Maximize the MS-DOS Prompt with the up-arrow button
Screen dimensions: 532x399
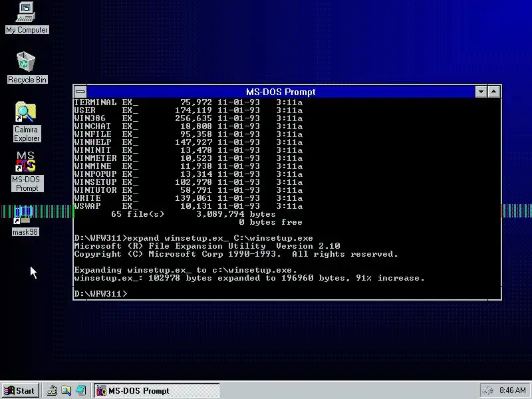coord(494,91)
